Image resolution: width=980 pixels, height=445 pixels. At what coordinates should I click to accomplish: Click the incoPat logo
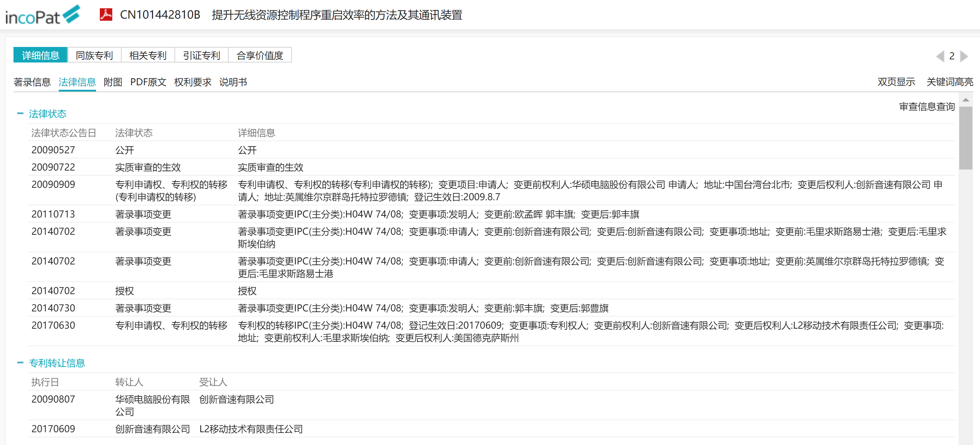tap(42, 15)
